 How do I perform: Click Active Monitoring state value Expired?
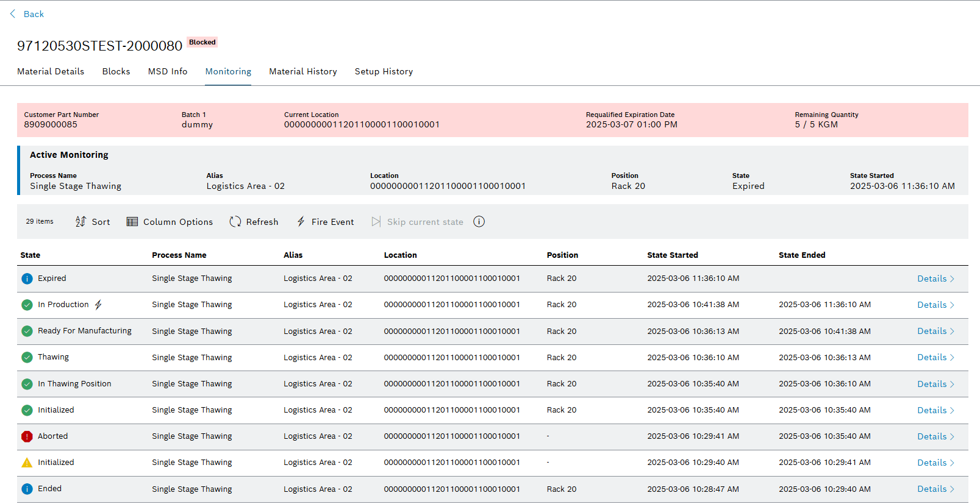[748, 186]
